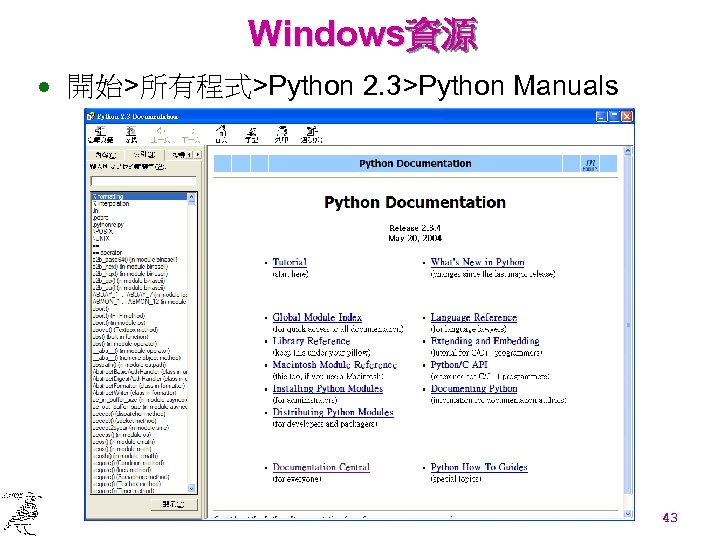Switch to the Index tab in left pane
This screenshot has height=540, width=720.
coord(145,154)
